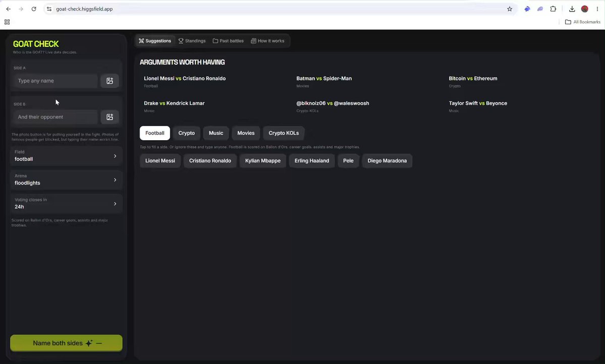
Task: Upload a photo for Side B
Action: [109, 117]
